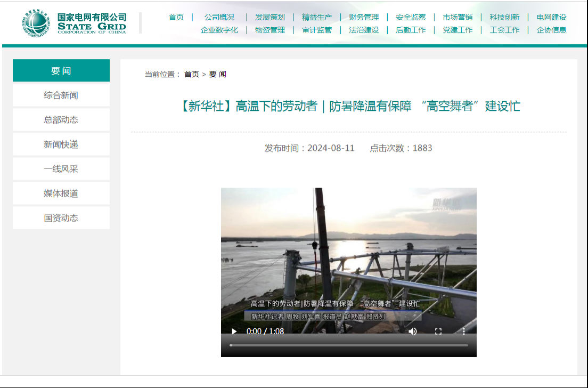Screen dimensions: 588x388
Task: Go to 党建工作 page
Action: click(458, 30)
